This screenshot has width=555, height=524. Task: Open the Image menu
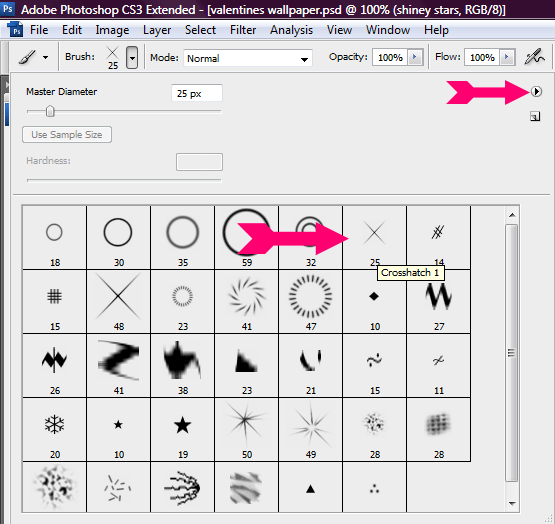click(112, 30)
